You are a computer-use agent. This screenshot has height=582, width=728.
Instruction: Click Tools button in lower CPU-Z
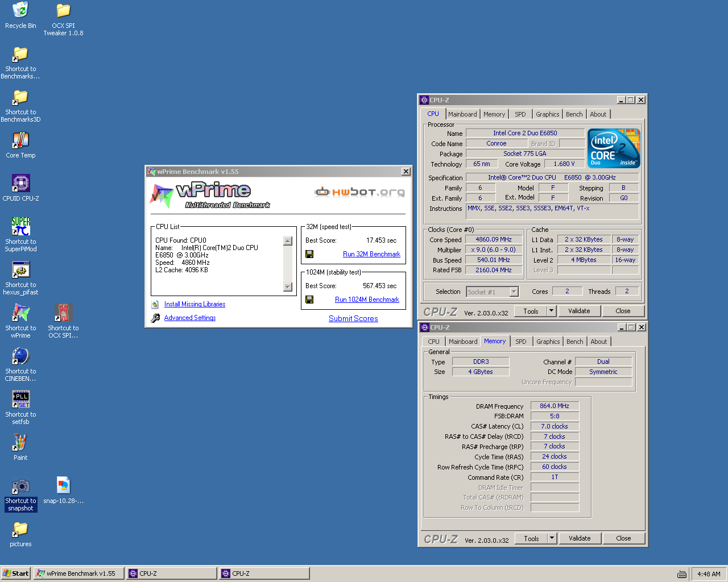coord(531,538)
